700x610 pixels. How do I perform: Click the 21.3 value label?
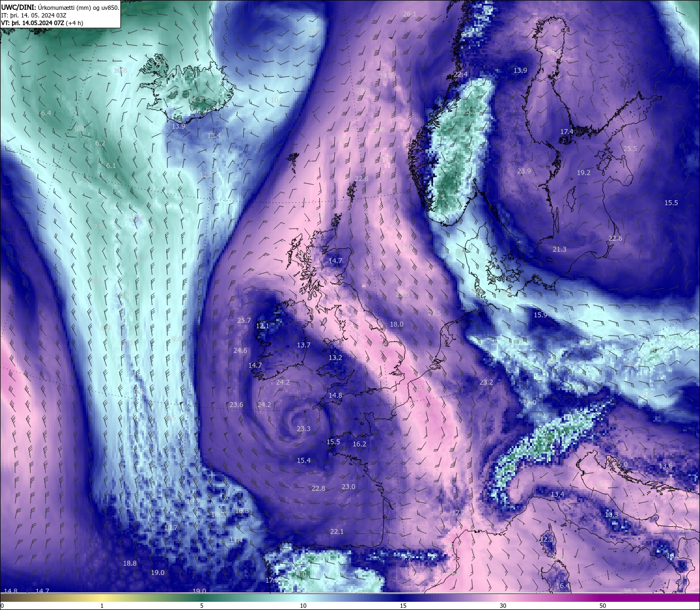(559, 249)
